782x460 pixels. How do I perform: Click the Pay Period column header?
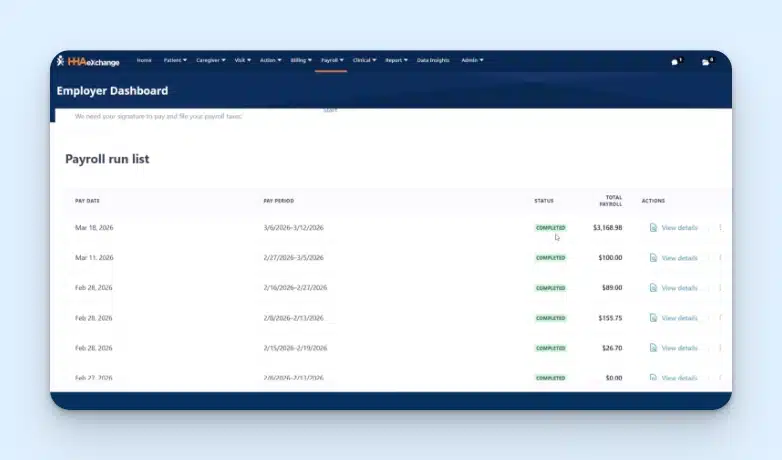pos(278,201)
